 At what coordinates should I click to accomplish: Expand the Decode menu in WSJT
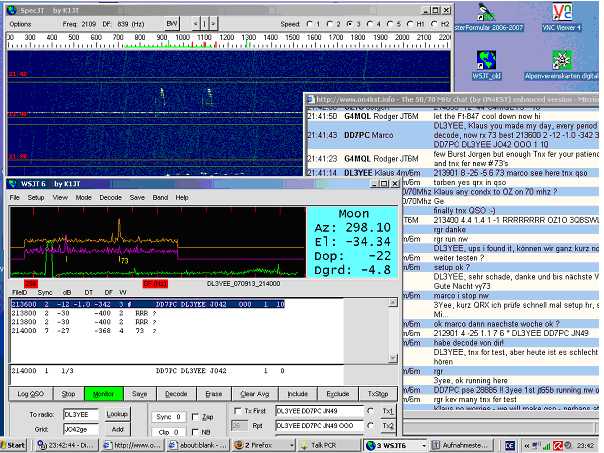110,198
